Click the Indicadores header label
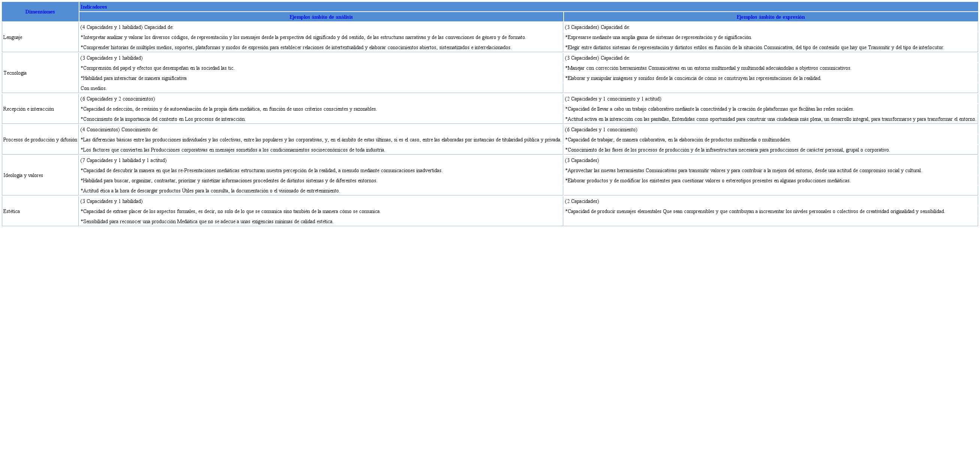980x449 pixels. (94, 7)
